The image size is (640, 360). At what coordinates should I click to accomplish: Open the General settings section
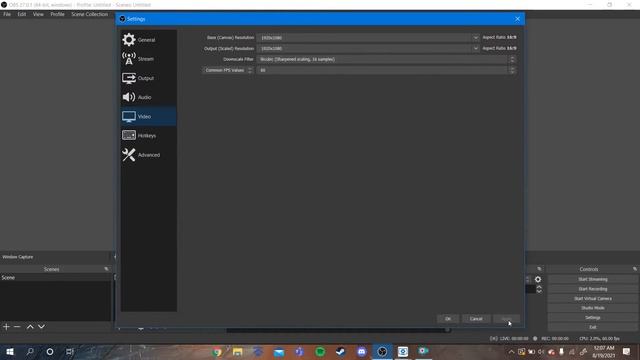tap(149, 40)
